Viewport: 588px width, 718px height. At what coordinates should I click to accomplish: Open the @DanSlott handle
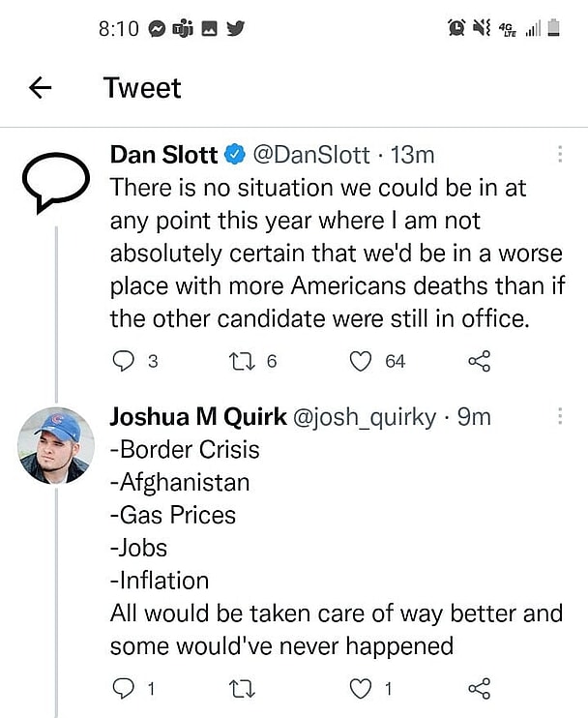(309, 155)
